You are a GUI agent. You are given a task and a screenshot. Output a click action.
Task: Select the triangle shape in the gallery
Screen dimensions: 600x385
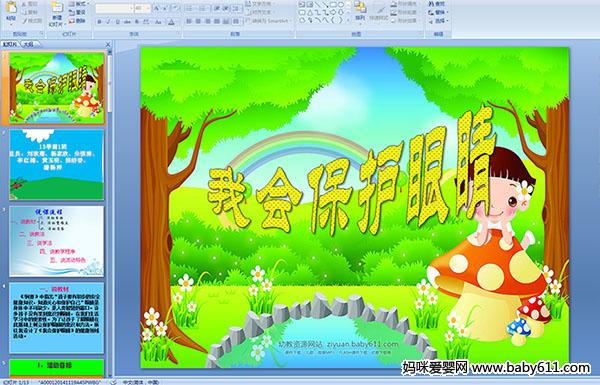[x=310, y=13]
